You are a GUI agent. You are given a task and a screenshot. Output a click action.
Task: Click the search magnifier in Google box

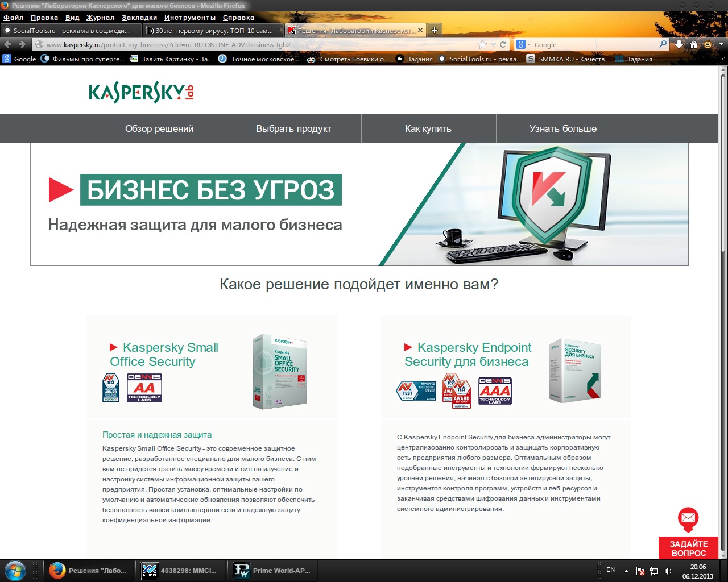663,44
